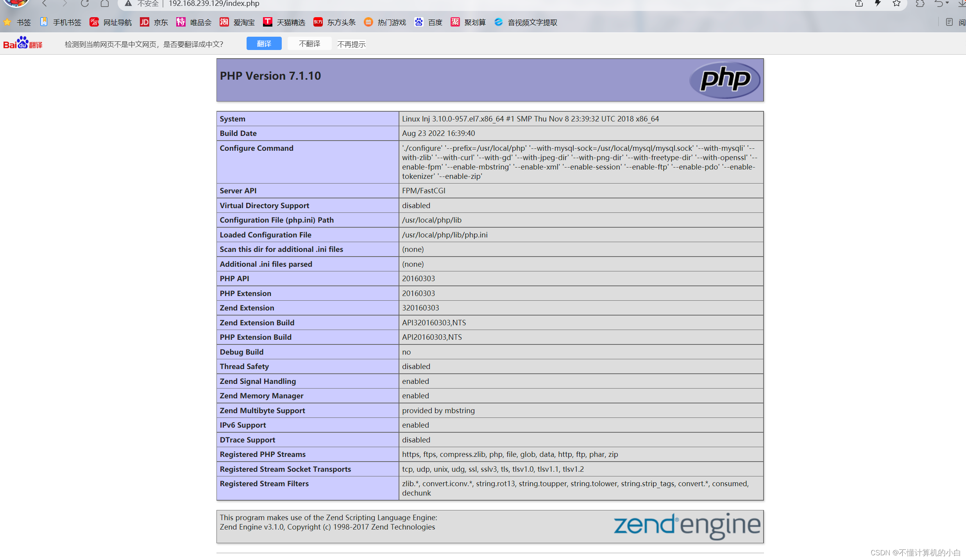Click the IPv6 Support label

point(243,425)
